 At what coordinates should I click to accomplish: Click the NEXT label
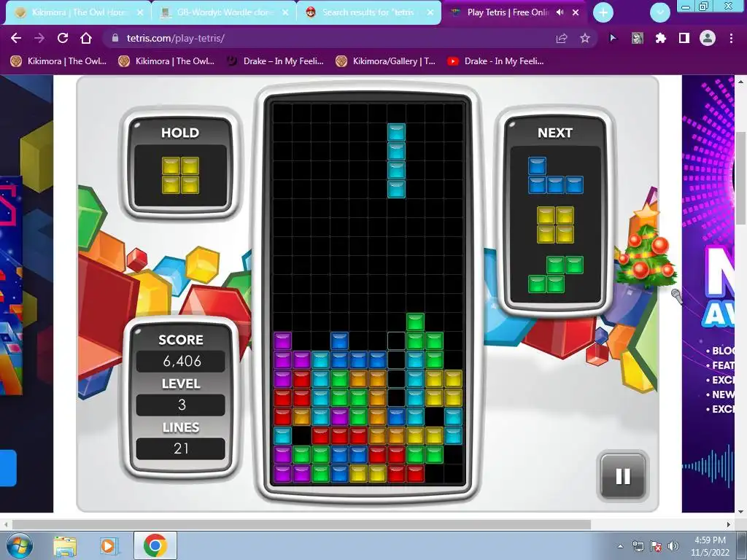(x=555, y=133)
